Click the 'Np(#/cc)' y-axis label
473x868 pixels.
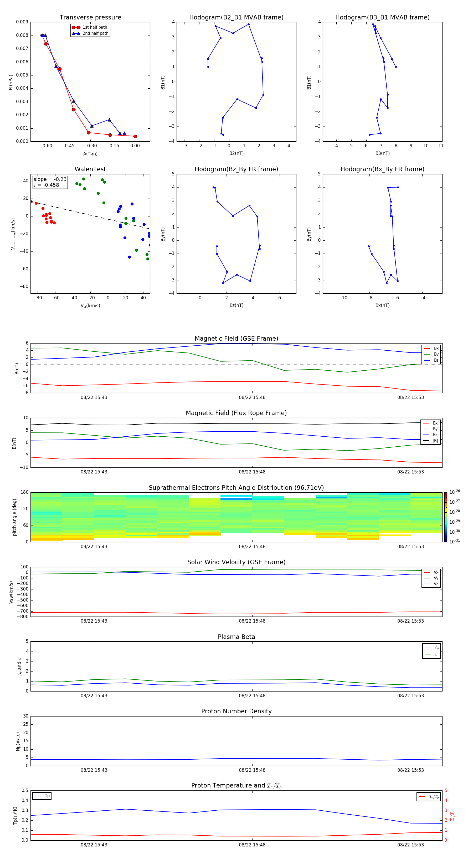(x=18, y=741)
